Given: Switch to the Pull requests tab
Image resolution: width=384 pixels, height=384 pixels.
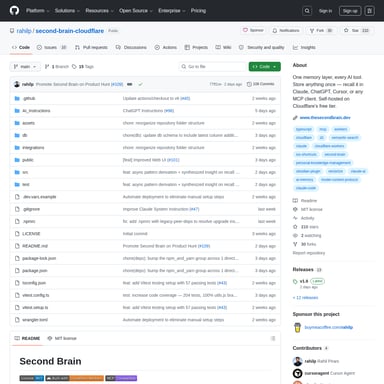Looking at the screenshot, I should 91,47.
